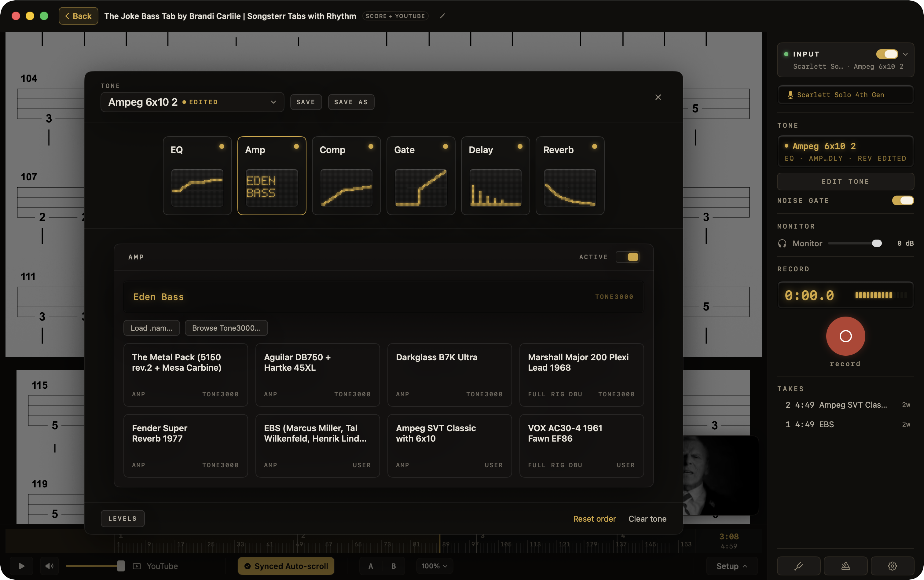Select take 2 Ampeg SVT Clas...

click(845, 405)
